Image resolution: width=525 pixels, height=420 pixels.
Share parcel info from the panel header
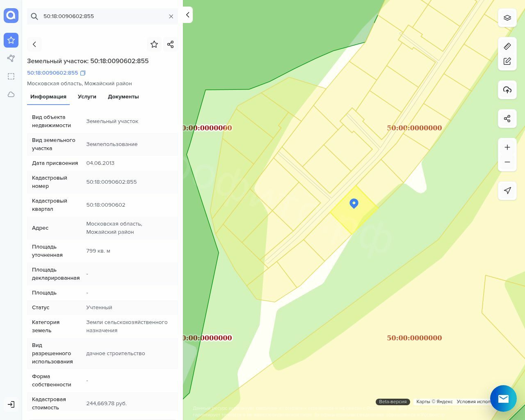(171, 44)
